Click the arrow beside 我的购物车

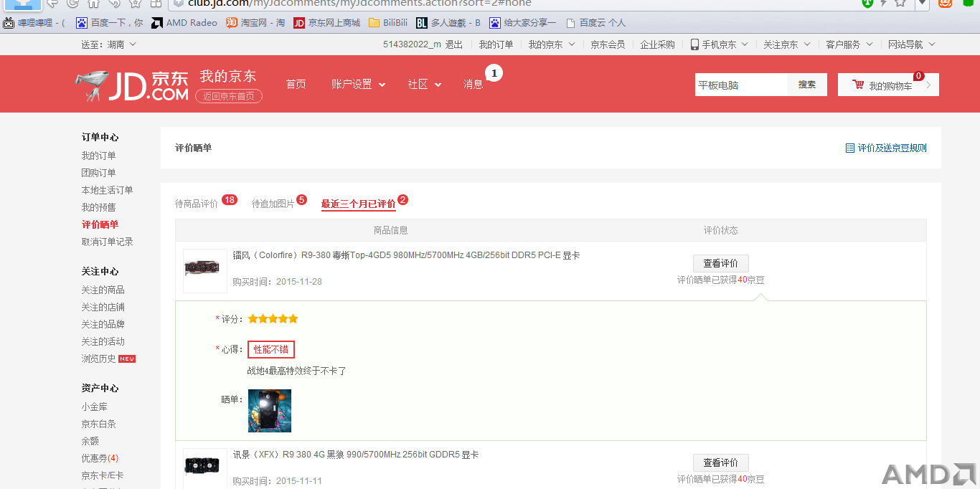pyautogui.click(x=929, y=85)
